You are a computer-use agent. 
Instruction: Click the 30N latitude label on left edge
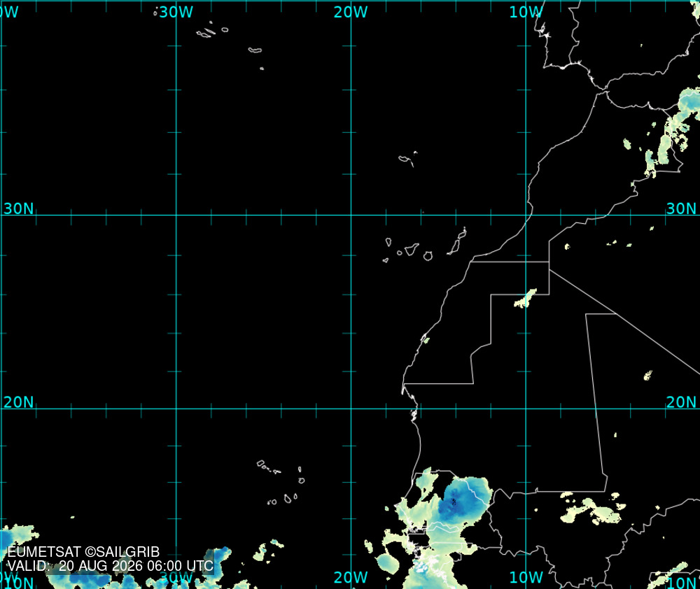point(19,208)
